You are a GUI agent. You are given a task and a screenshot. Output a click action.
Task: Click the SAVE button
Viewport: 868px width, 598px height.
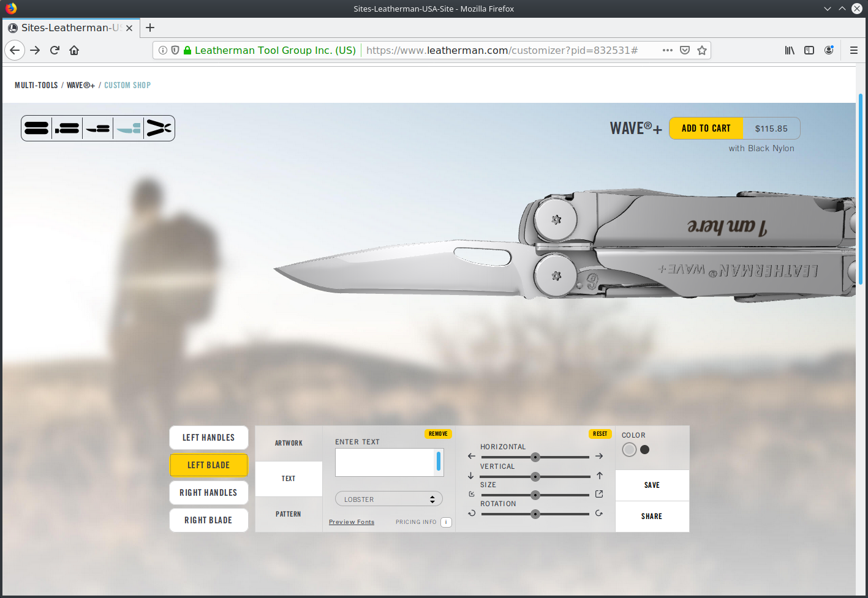tap(652, 485)
